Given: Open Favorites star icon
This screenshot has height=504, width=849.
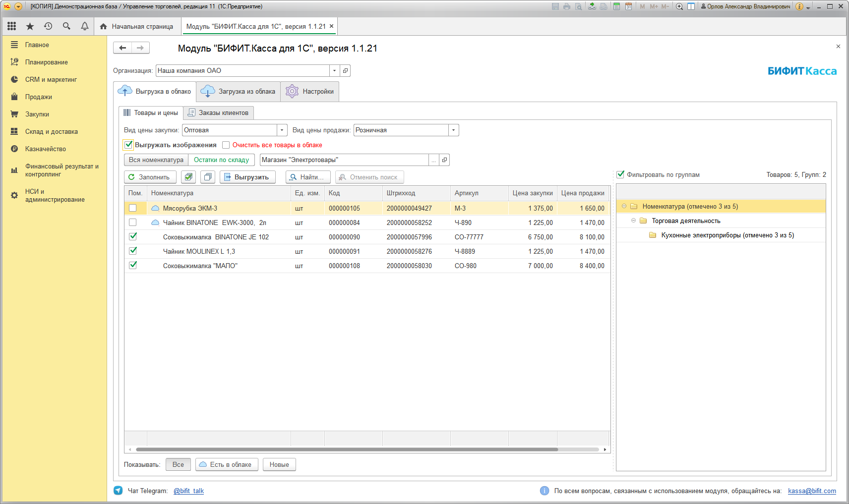Looking at the screenshot, I should (30, 26).
